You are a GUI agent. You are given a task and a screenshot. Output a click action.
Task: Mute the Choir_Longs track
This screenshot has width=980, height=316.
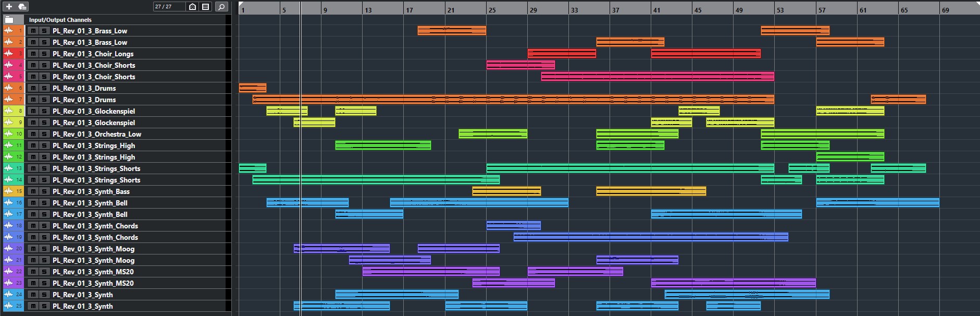(33, 54)
